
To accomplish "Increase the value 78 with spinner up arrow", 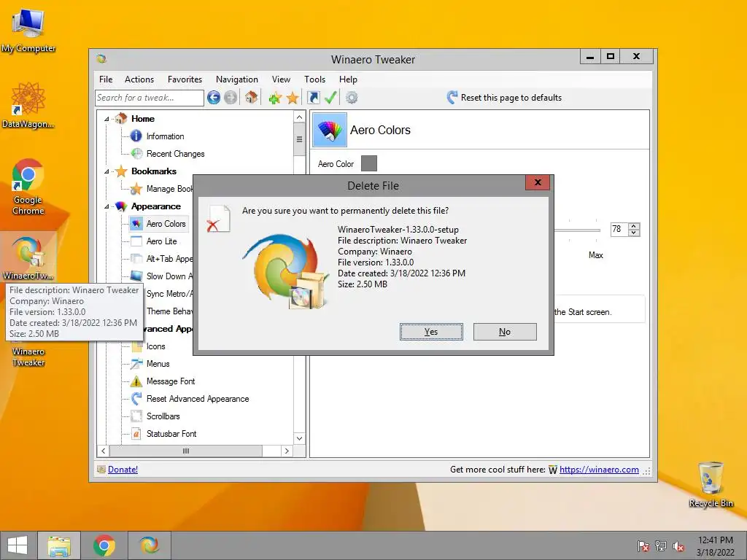I will click(634, 226).
